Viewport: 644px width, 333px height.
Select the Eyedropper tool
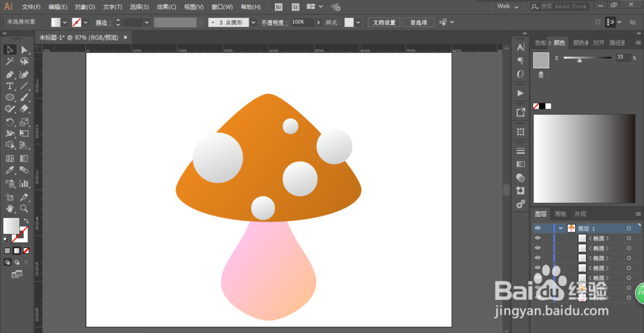pos(10,170)
